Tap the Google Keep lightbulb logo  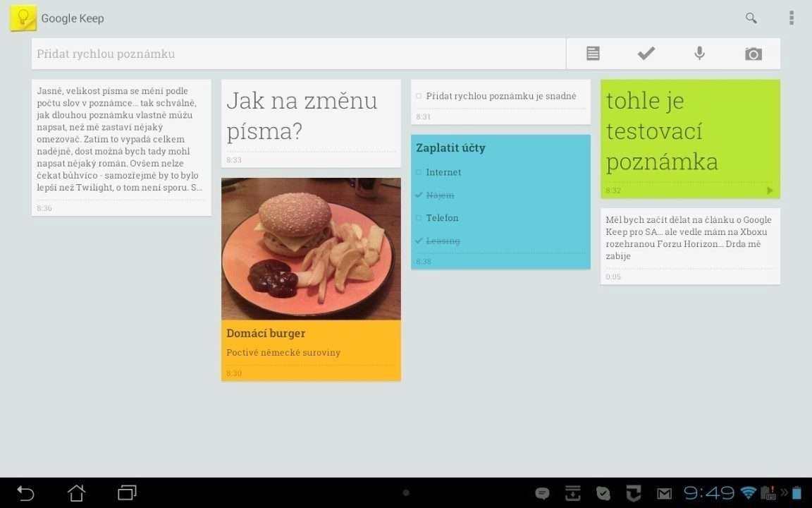[x=23, y=18]
